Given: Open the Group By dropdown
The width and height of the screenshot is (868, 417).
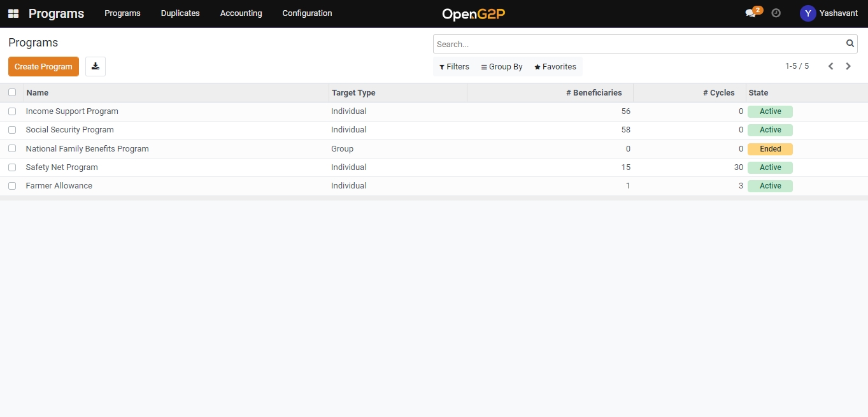Looking at the screenshot, I should point(502,67).
